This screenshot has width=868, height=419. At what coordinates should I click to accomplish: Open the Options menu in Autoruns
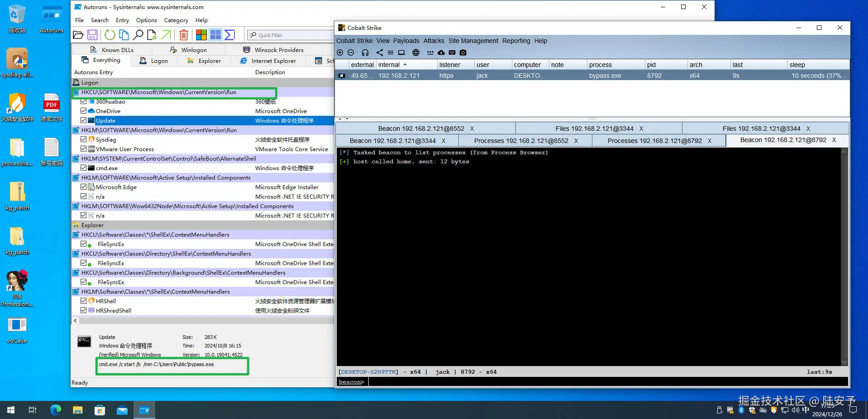(147, 20)
